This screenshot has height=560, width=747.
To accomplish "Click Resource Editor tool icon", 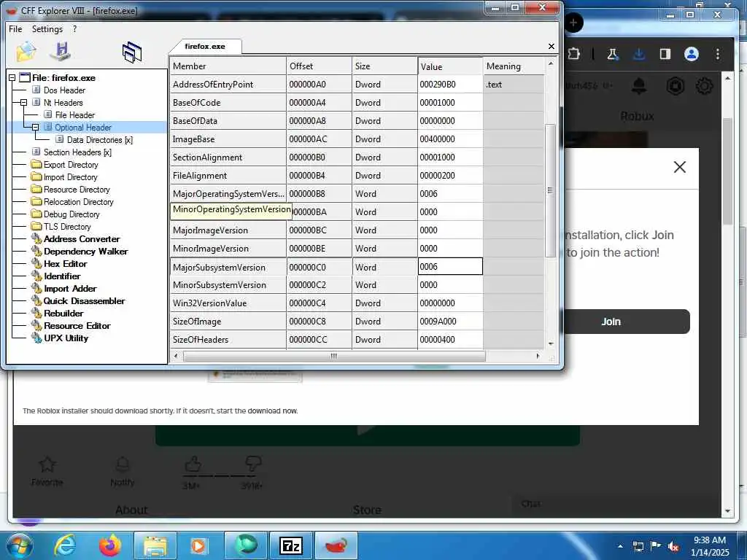I will pyautogui.click(x=36, y=325).
